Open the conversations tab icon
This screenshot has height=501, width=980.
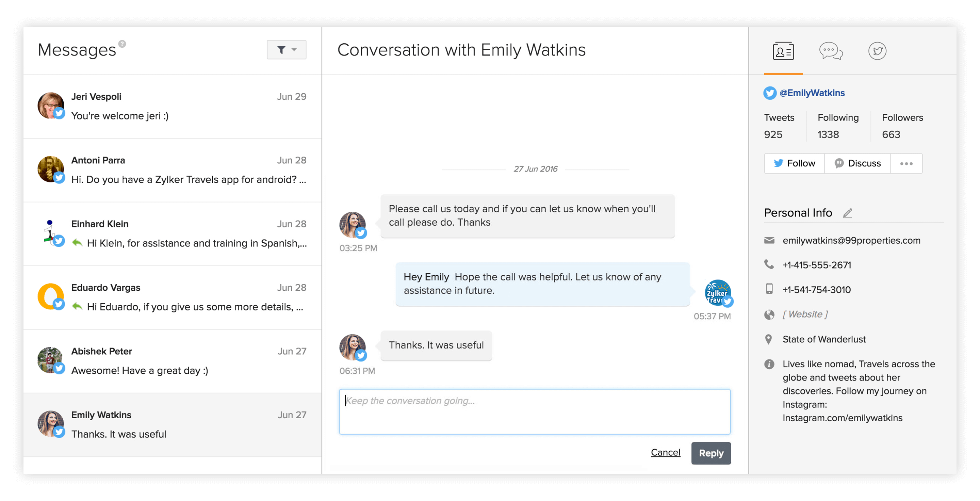point(831,51)
